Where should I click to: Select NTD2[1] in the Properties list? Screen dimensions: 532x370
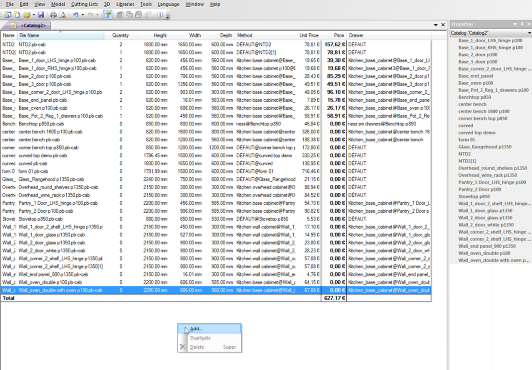(x=467, y=161)
